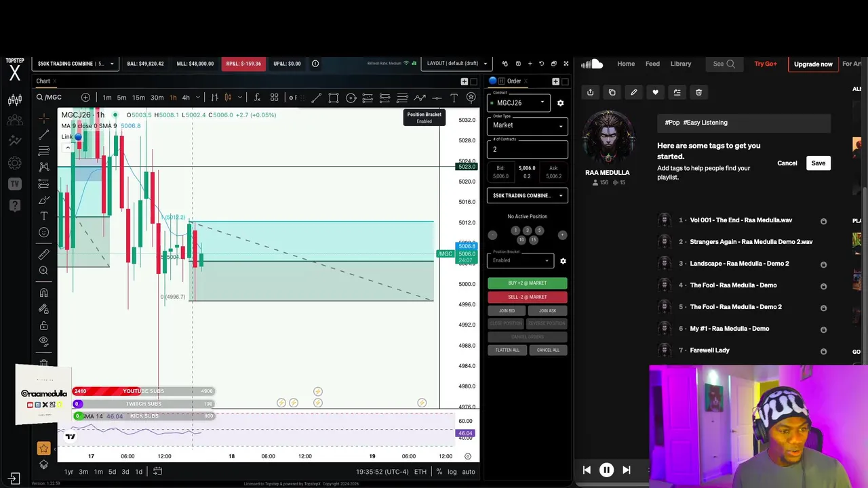Open SoundCloud Library menu item
Image resolution: width=868 pixels, height=488 pixels.
(681, 64)
